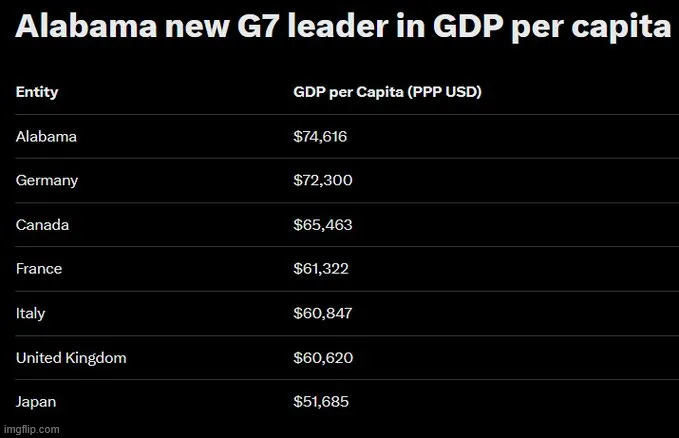
Task: Click the $61,322 GDP value
Action: coord(321,269)
